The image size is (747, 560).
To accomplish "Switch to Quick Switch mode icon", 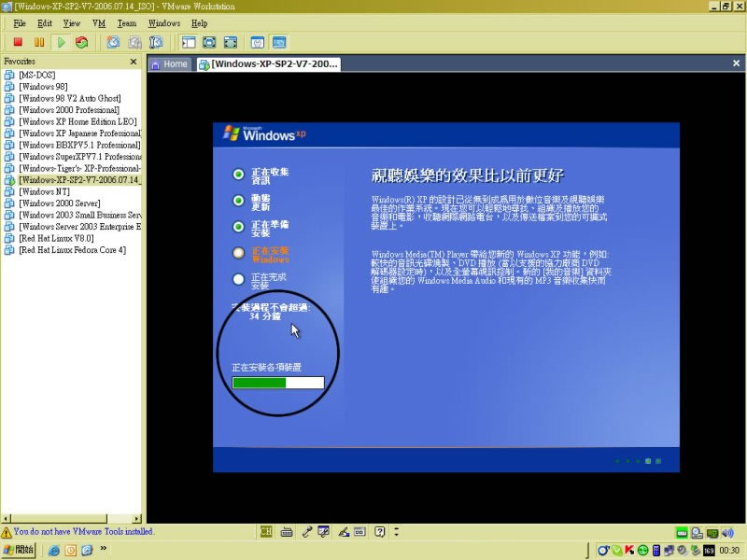I will pyautogui.click(x=209, y=42).
